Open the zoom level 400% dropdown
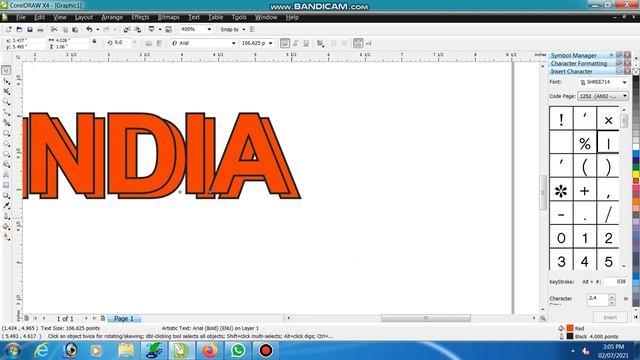This screenshot has width=640, height=360. 209,29
